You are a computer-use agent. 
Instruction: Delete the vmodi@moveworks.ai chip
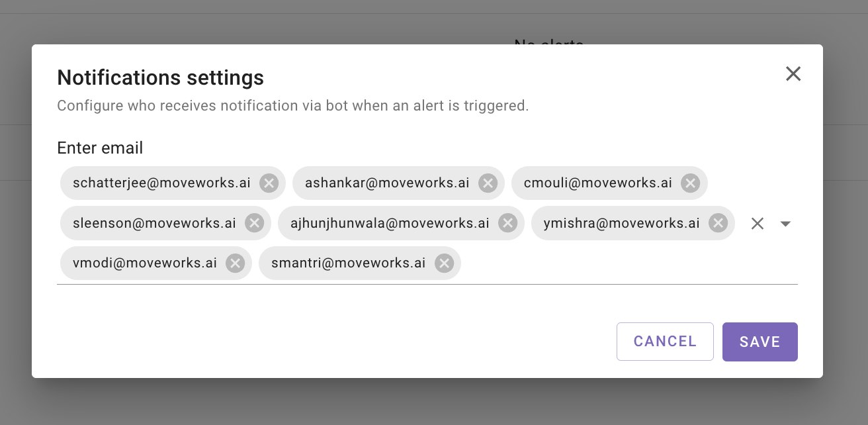pos(235,263)
